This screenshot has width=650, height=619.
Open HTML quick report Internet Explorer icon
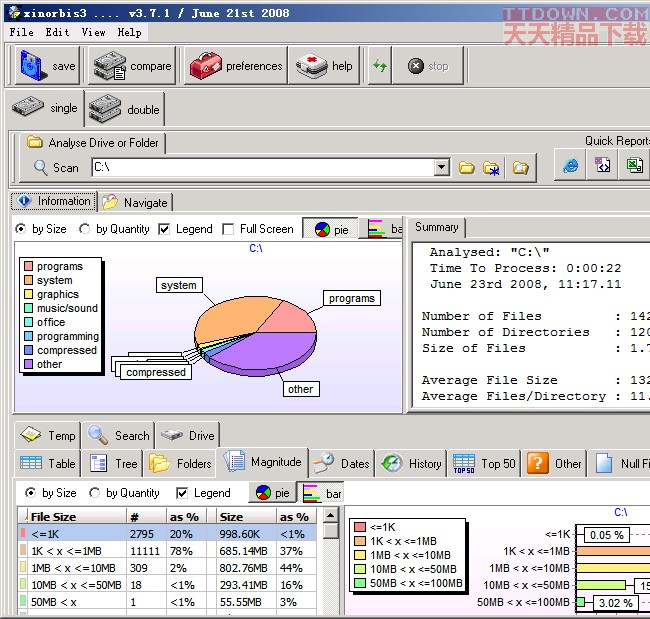click(570, 165)
